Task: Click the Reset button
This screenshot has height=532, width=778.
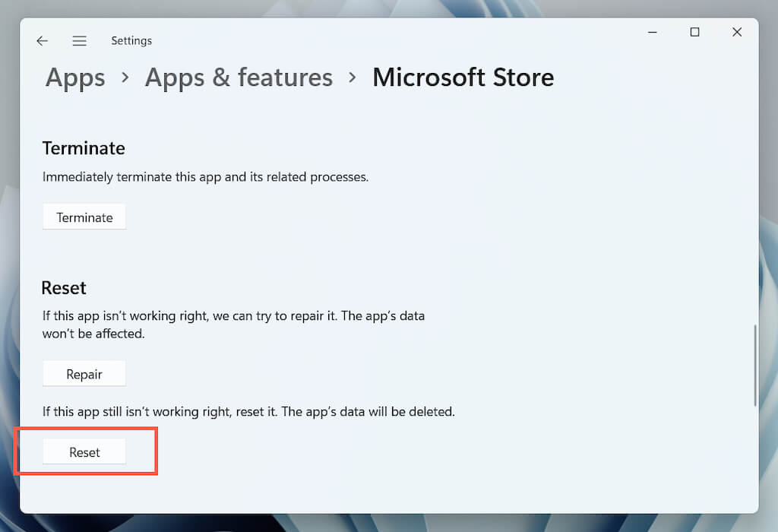Action: pyautogui.click(x=84, y=452)
